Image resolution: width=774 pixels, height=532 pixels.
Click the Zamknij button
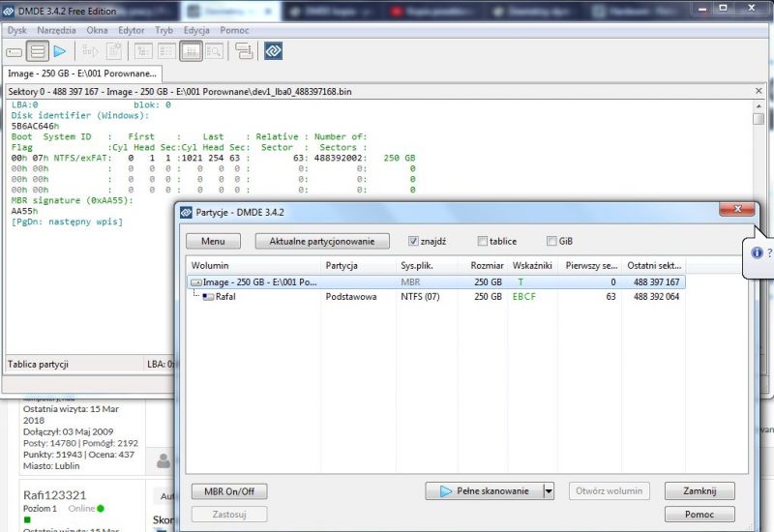click(700, 491)
